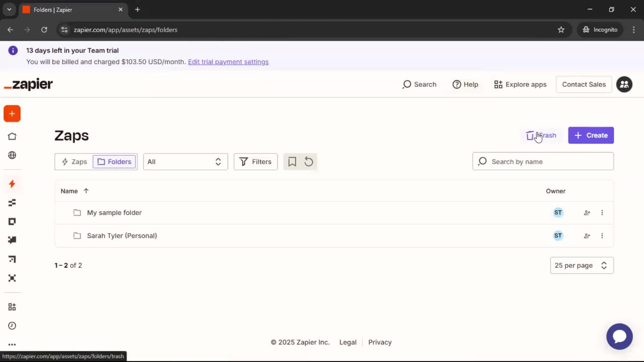Screen dimensions: 644x362
Task: Click Edit trial payment settings link
Action: click(x=228, y=62)
